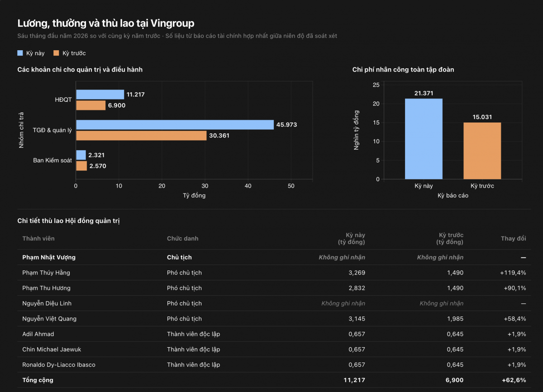
Task: Click the tall blue column labeled 21.371
Action: coord(424,139)
